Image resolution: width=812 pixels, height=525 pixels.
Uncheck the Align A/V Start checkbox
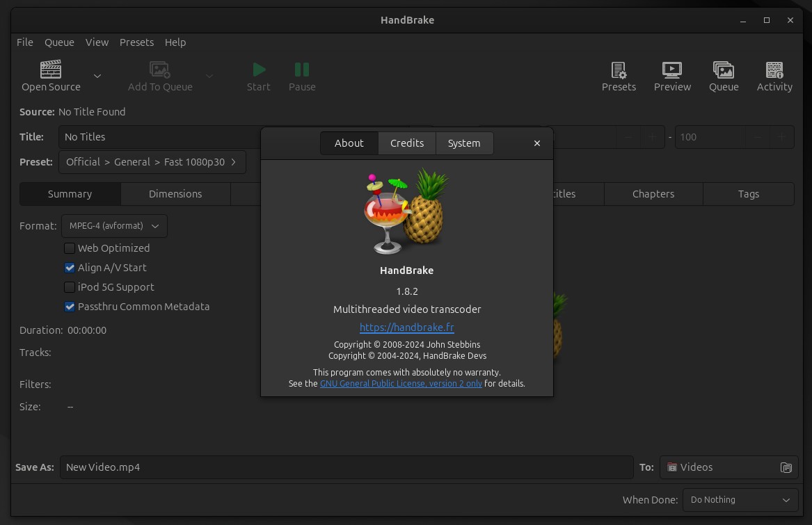pyautogui.click(x=70, y=268)
